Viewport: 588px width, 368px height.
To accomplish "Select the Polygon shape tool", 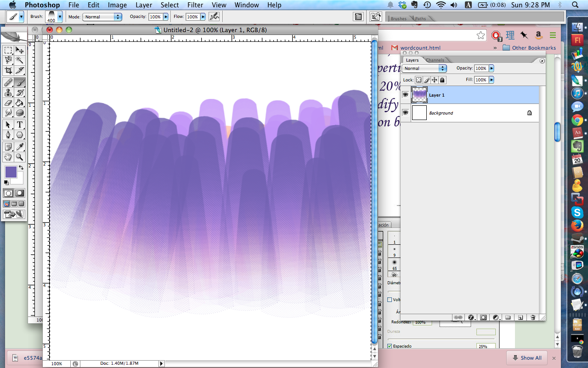I will (20, 135).
